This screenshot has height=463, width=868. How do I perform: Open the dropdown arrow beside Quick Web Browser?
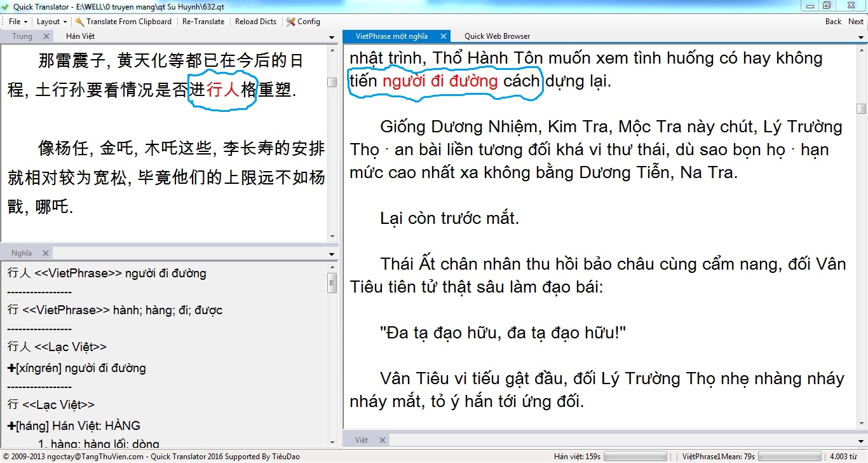click(862, 36)
